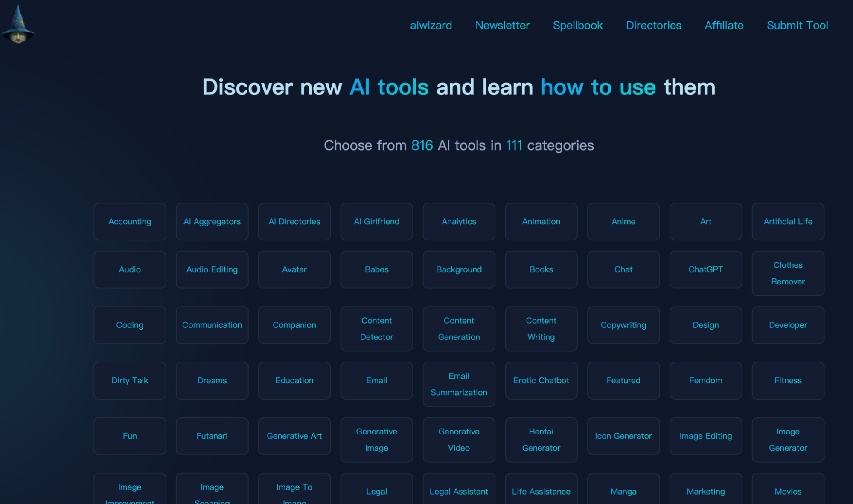Select the Accounting category
This screenshot has height=504, width=853.
(x=130, y=221)
